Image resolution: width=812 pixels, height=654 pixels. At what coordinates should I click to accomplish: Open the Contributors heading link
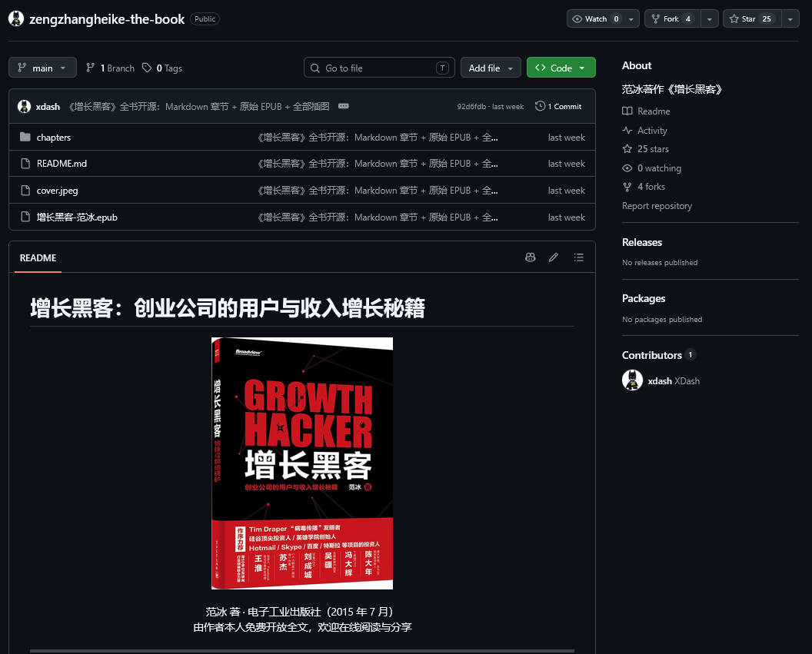click(x=651, y=355)
